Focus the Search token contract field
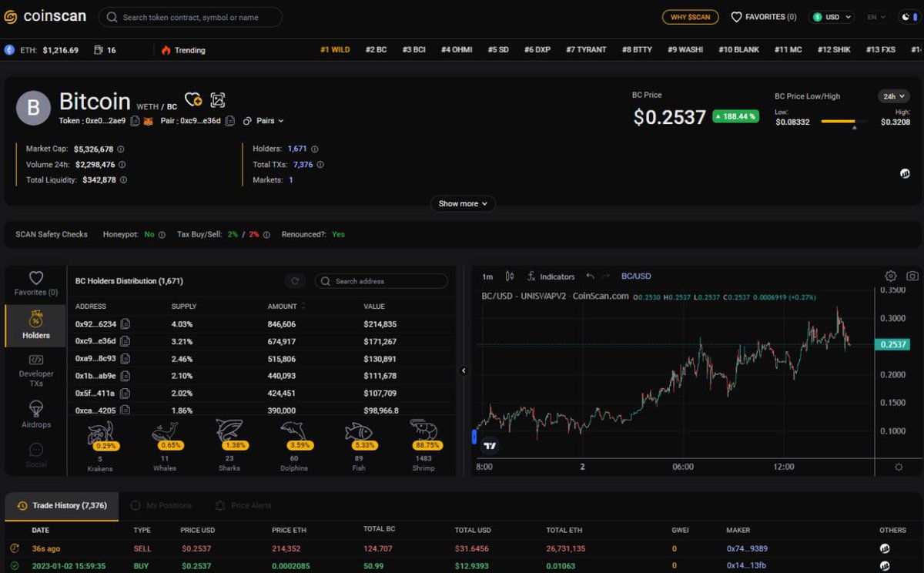The height and width of the screenshot is (573, 924). [190, 17]
